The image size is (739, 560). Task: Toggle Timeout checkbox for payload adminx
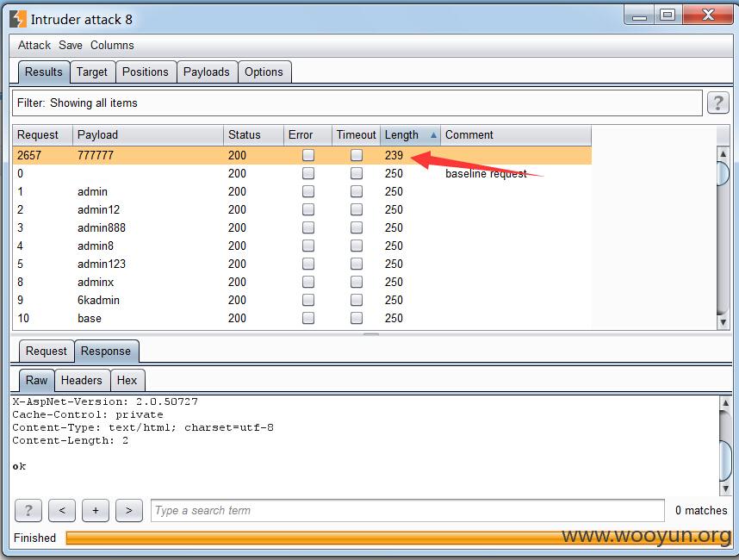point(357,282)
